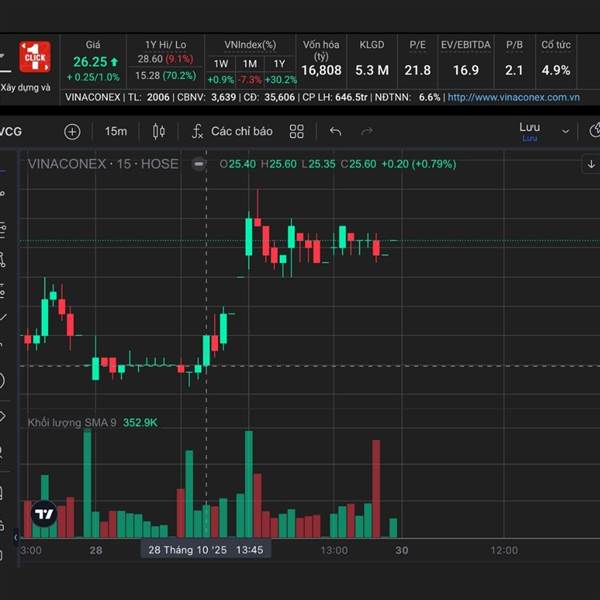Viewport: 600px width, 600px height.
Task: Click the P/E value 21.8
Action: 417,70
